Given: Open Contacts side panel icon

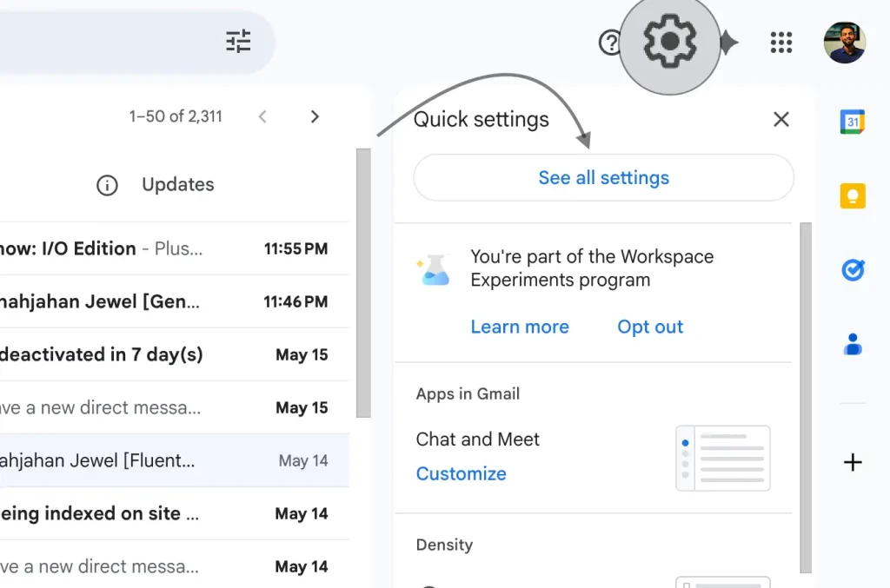Looking at the screenshot, I should 853,344.
